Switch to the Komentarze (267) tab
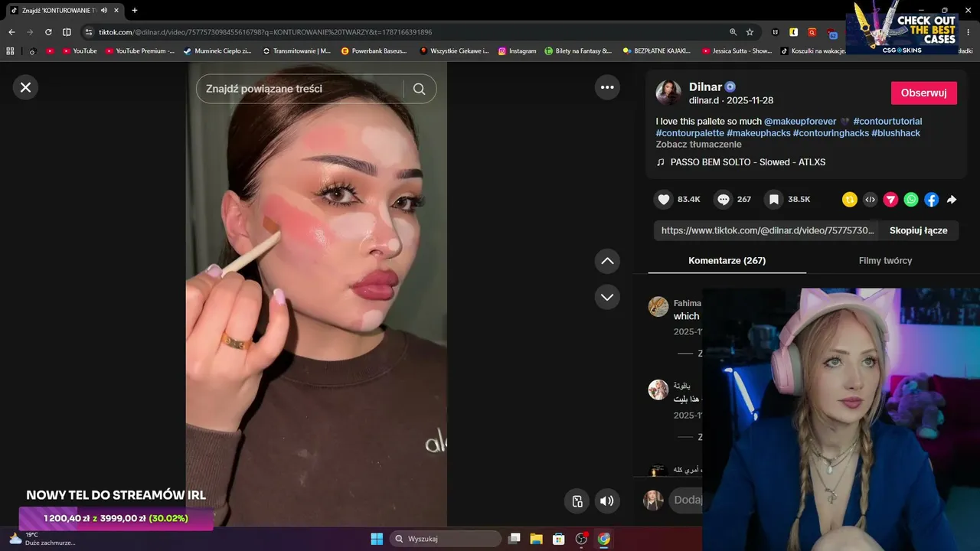This screenshot has height=551, width=980. tap(727, 261)
